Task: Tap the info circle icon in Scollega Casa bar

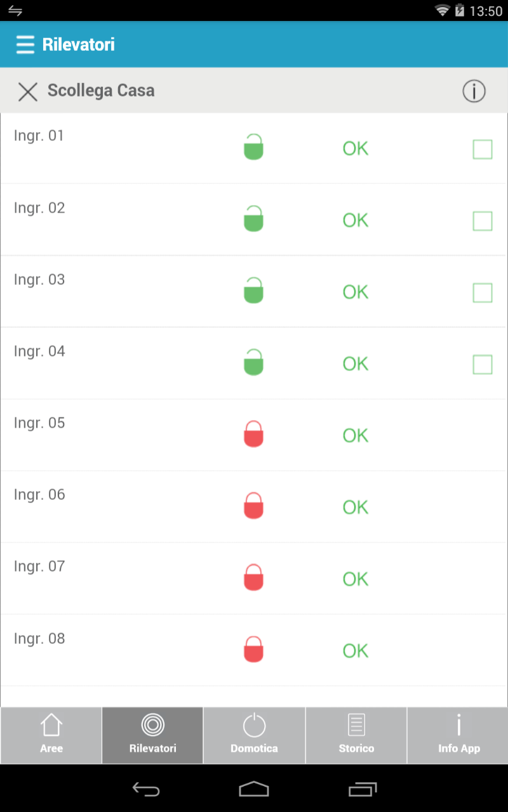Action: [x=474, y=91]
